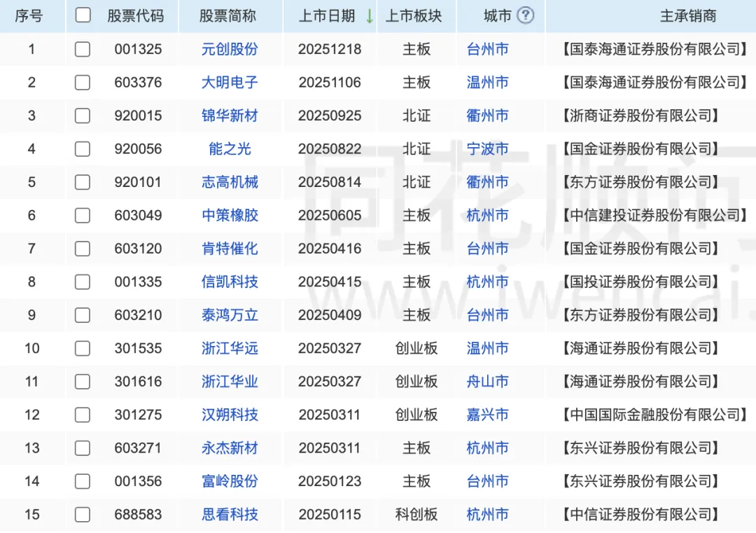This screenshot has width=756, height=533.
Task: Click 北证 in the 能之光 row
Action: (416, 149)
